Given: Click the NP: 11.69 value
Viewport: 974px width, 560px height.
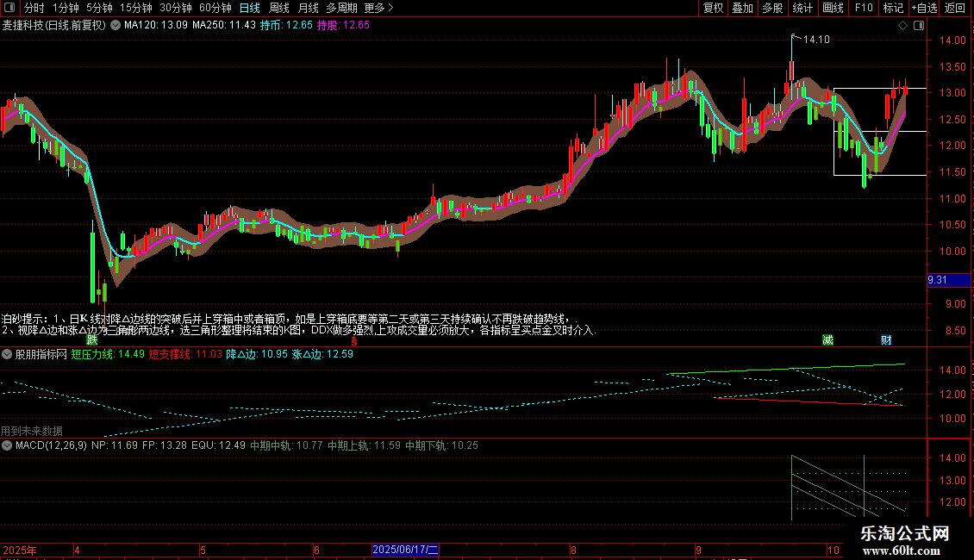Looking at the screenshot, I should [x=115, y=445].
